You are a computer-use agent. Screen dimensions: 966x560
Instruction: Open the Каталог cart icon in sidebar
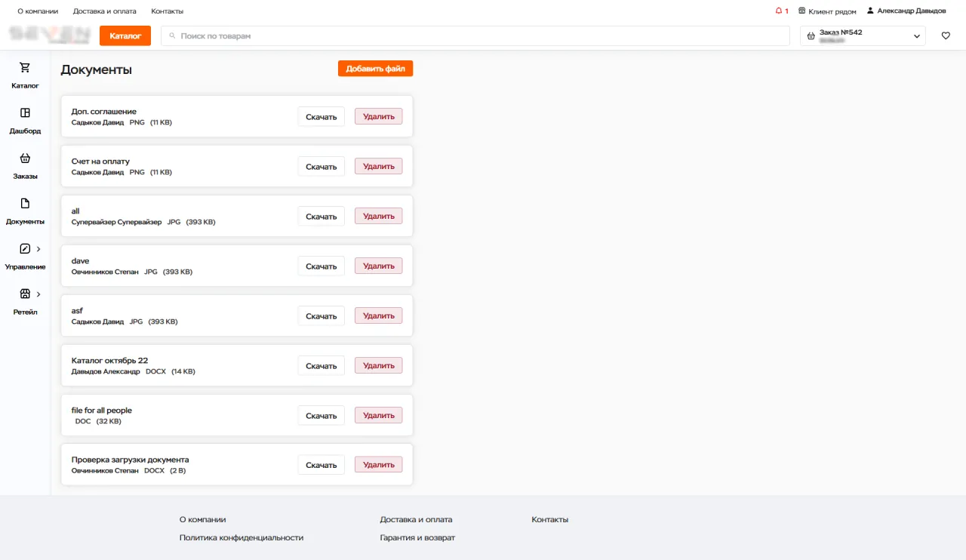[x=25, y=68]
